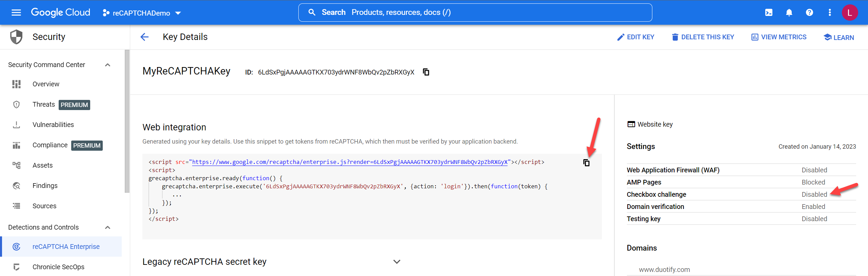Click the Overview dashboard icon
The height and width of the screenshot is (276, 868).
click(16, 84)
